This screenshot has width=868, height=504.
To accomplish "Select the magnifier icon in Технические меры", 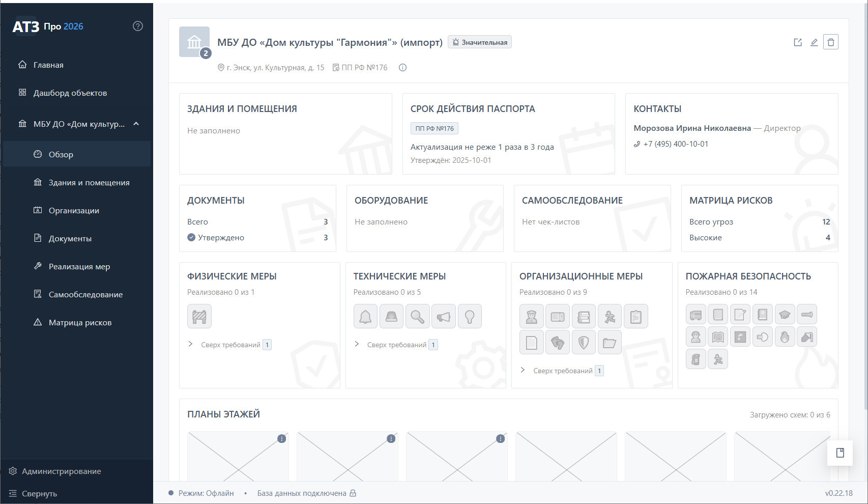I will tap(417, 317).
